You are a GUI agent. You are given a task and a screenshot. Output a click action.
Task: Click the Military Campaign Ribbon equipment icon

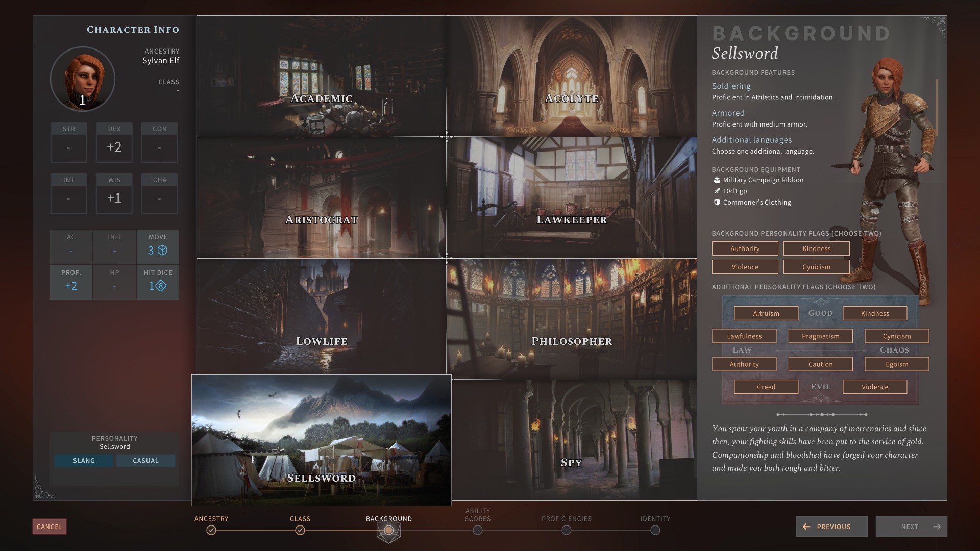click(717, 180)
